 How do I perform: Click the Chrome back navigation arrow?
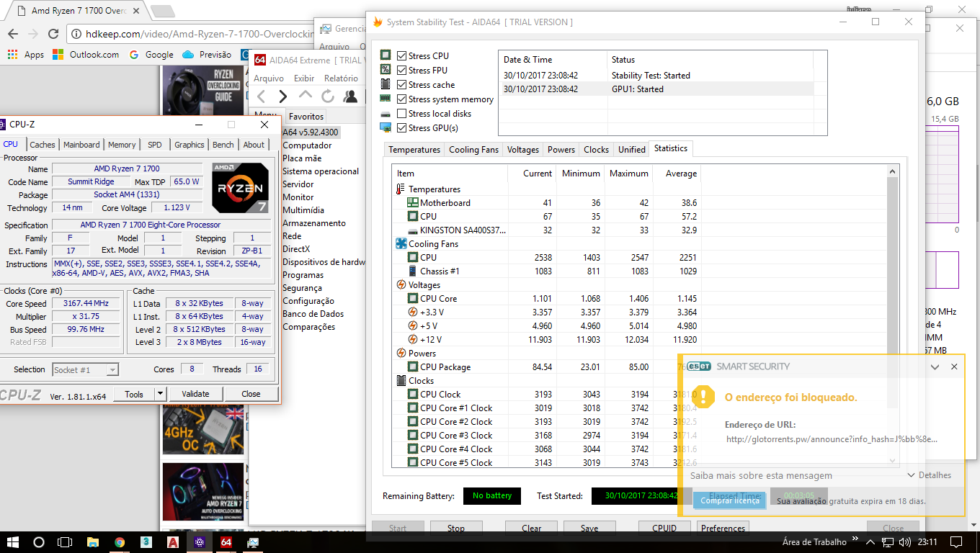12,34
